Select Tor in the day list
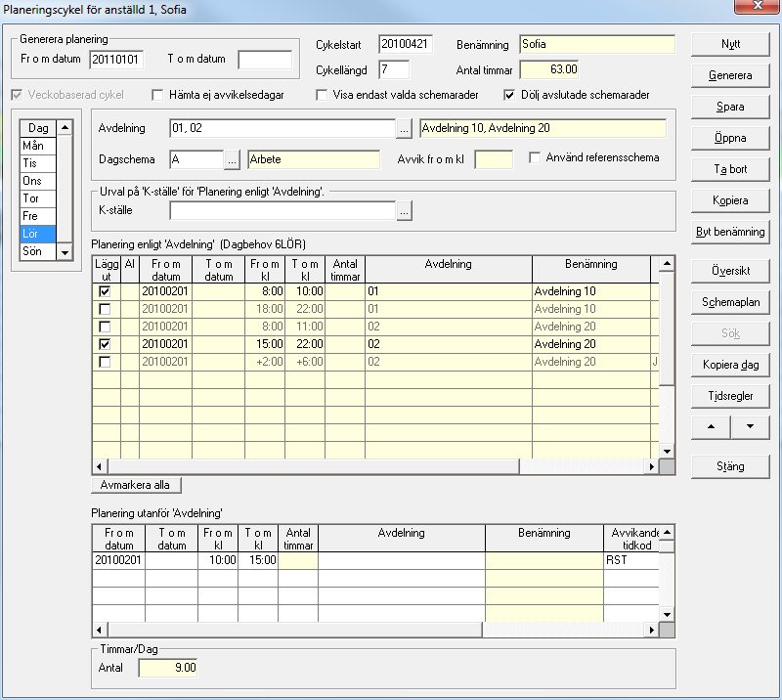The width and height of the screenshot is (782, 700). pos(38,198)
